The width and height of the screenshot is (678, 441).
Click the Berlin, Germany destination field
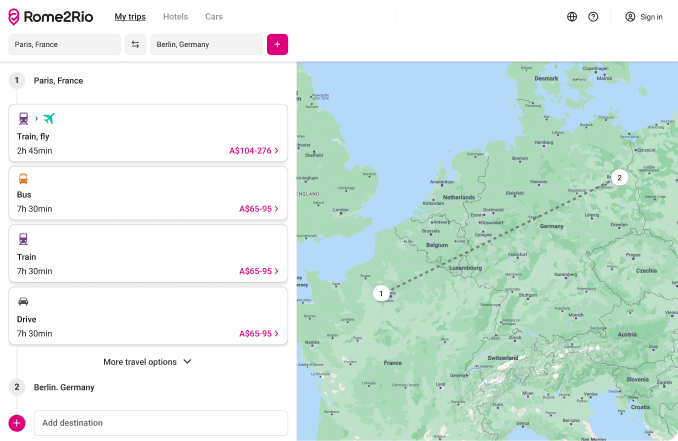206,45
